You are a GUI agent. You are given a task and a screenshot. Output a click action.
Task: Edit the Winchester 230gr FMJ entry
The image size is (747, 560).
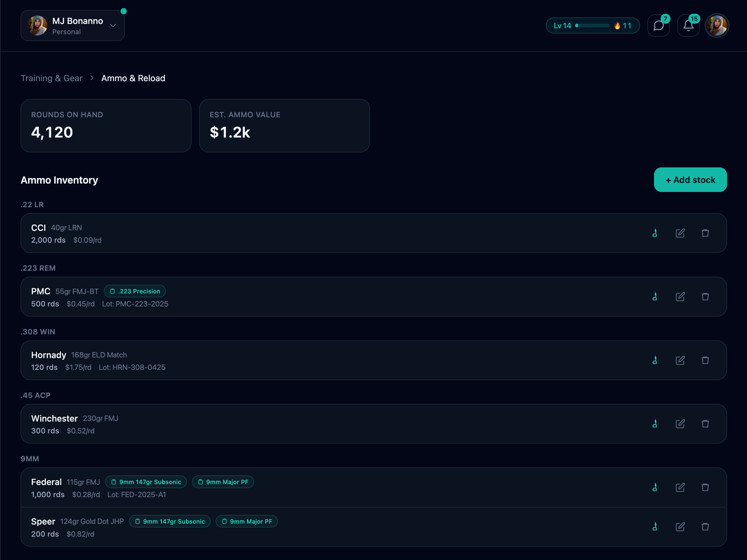tap(680, 423)
